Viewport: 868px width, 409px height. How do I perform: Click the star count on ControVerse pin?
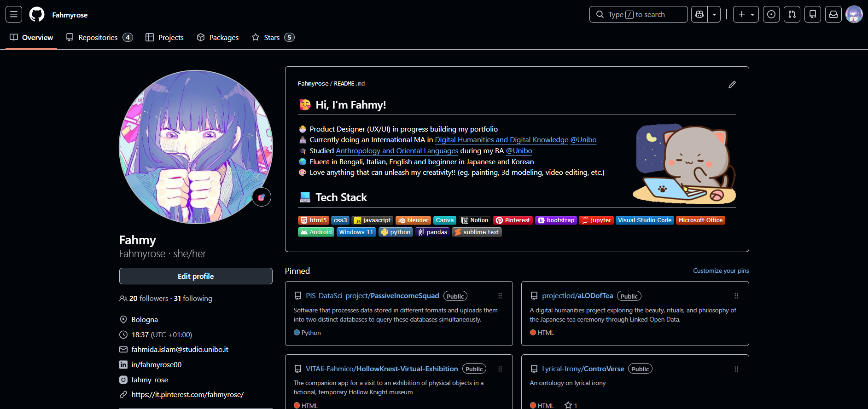coord(571,405)
